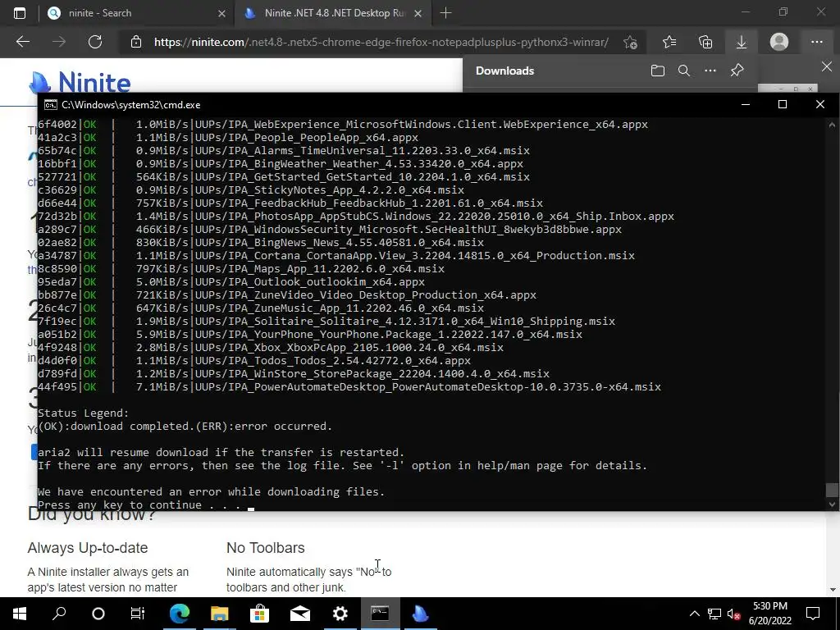Image resolution: width=840 pixels, height=630 pixels.
Task: Click the 'Always Up-to-date' heading
Action: (87, 547)
